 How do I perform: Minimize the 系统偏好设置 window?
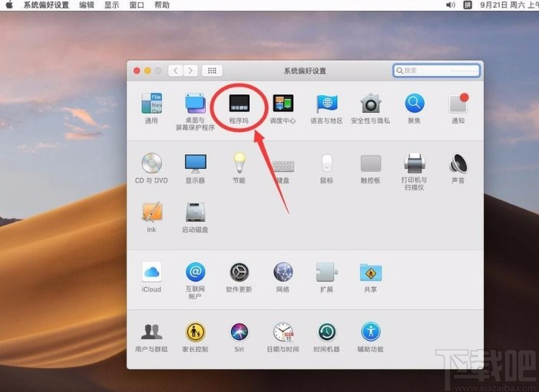(147, 71)
